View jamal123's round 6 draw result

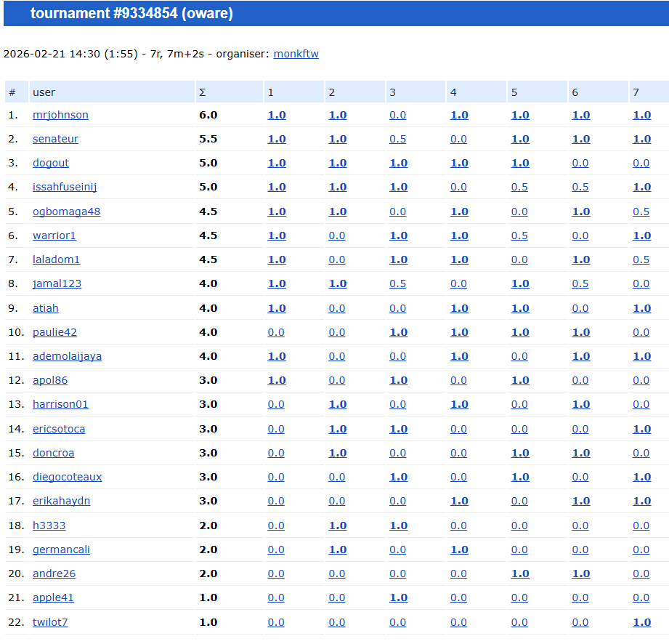click(x=580, y=283)
